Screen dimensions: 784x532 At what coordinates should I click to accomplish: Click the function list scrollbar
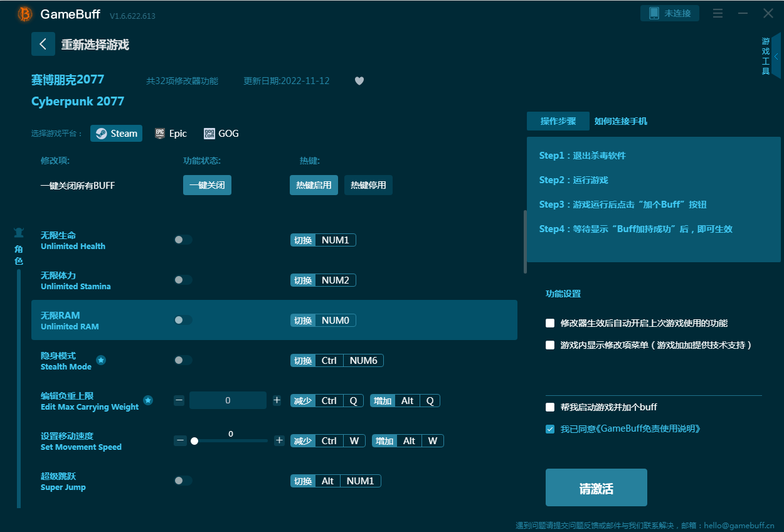(525, 242)
